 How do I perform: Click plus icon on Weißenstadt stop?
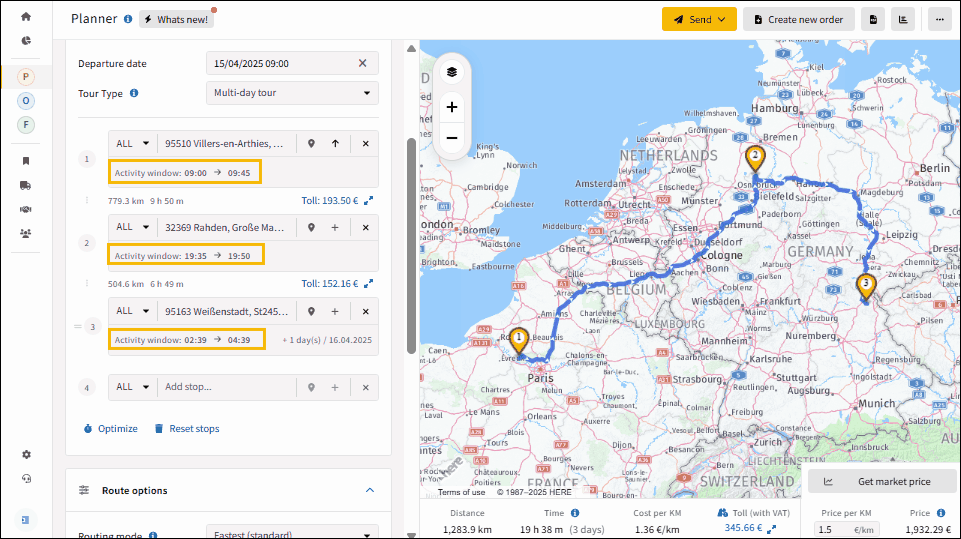(x=335, y=312)
